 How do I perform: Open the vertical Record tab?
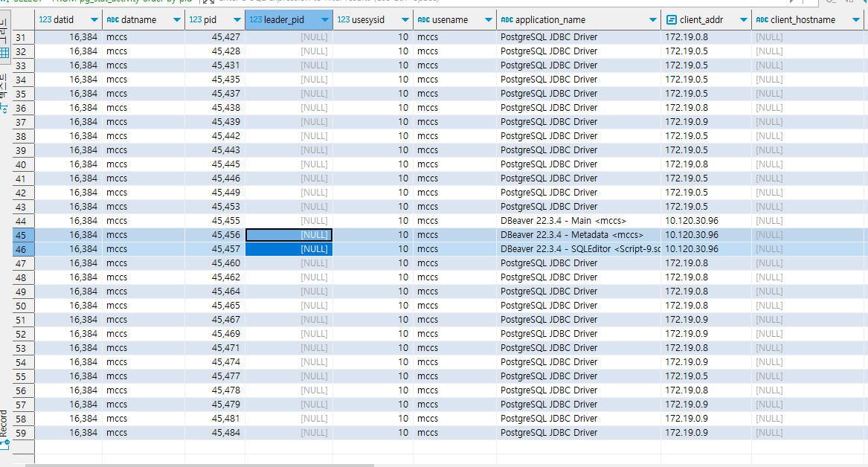4,423
